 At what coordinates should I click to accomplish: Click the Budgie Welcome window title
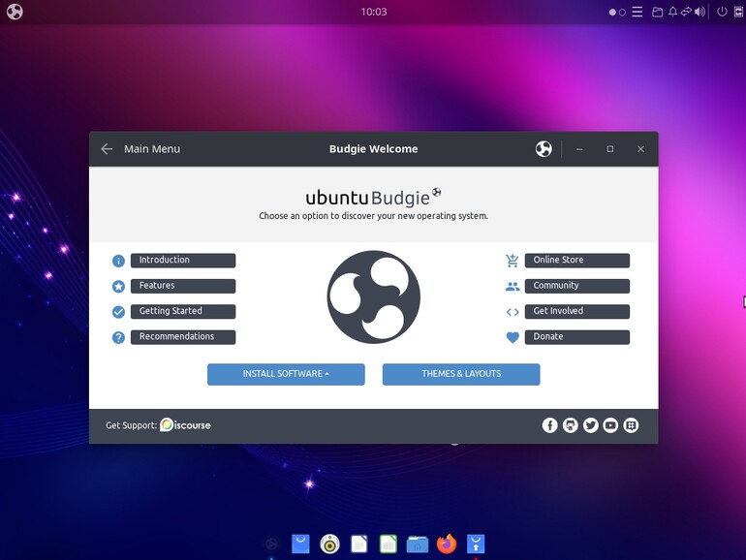tap(373, 149)
